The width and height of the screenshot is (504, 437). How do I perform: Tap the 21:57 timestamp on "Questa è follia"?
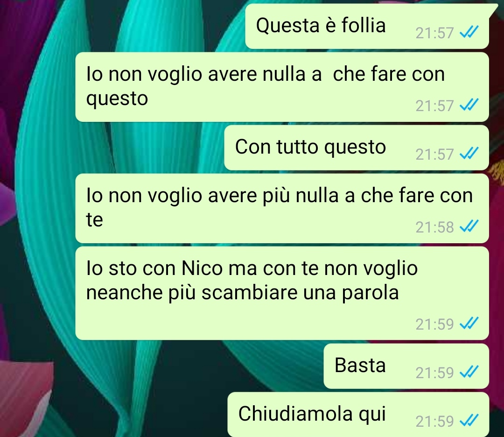(x=434, y=33)
